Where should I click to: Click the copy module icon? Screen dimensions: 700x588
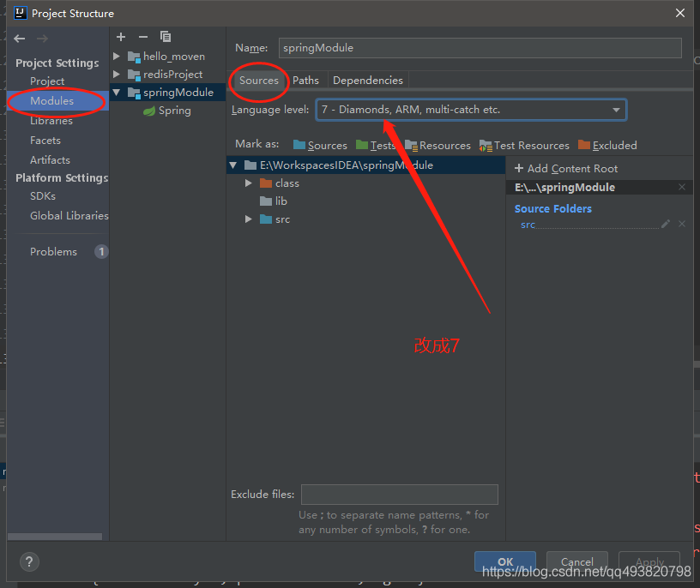166,37
